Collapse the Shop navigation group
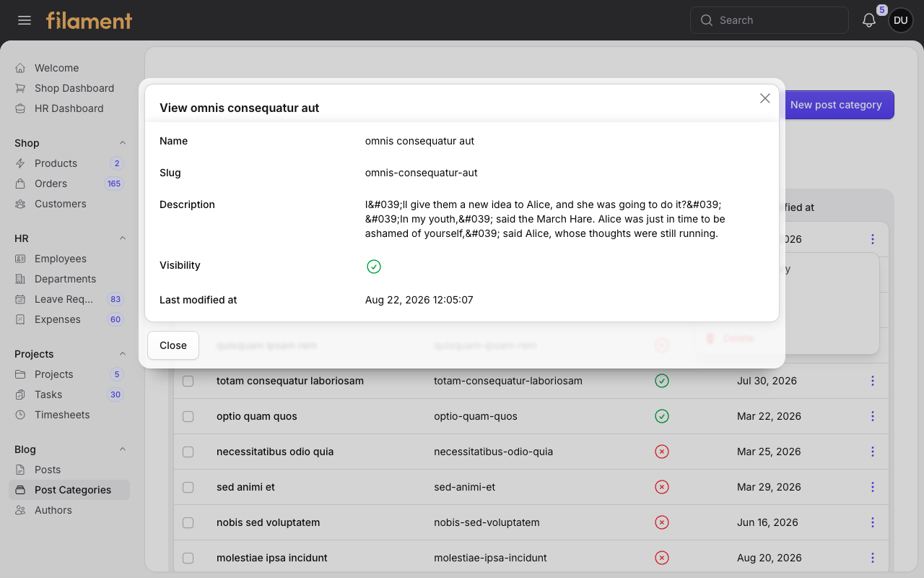 pos(123,143)
